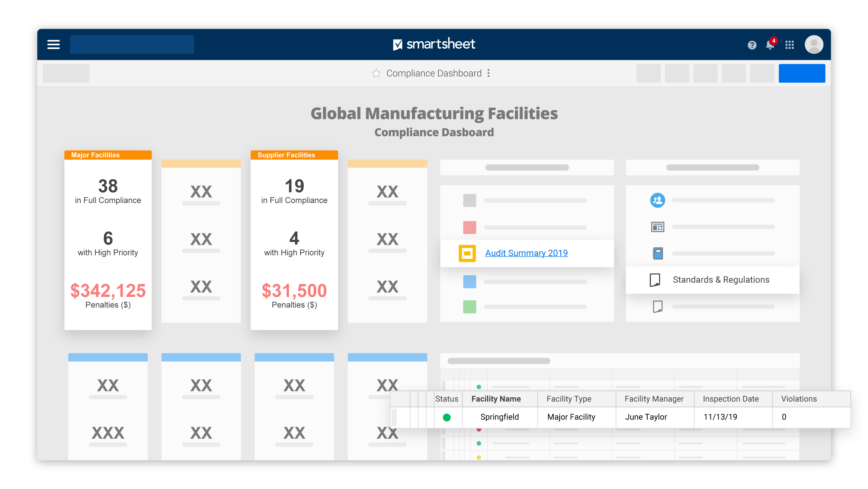
Task: Click the dashboard grid widget icon
Action: [x=658, y=227]
